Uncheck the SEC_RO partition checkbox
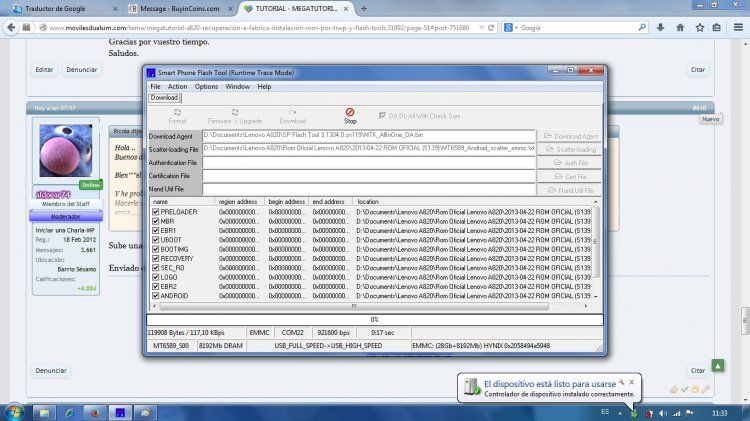 [x=155, y=268]
